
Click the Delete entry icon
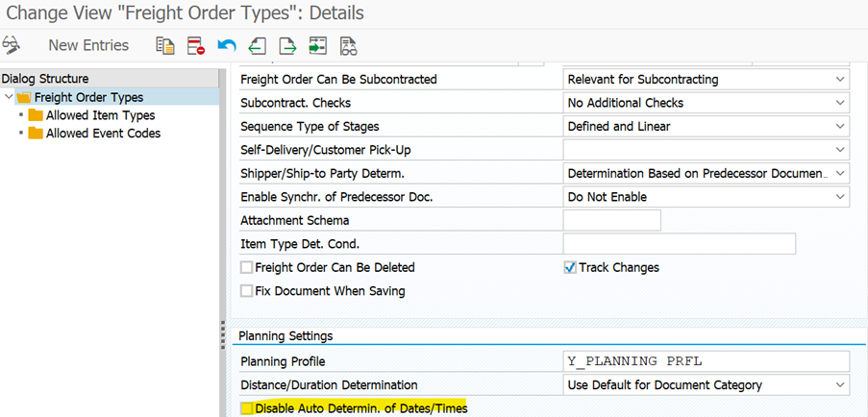[x=196, y=45]
